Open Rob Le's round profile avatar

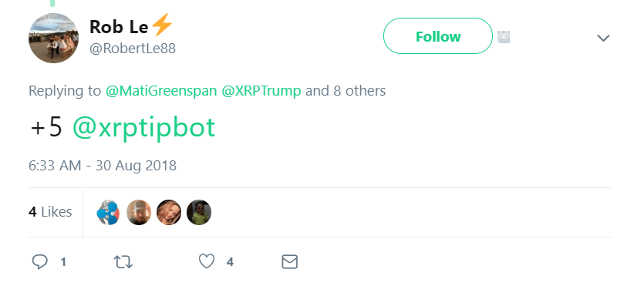point(53,39)
